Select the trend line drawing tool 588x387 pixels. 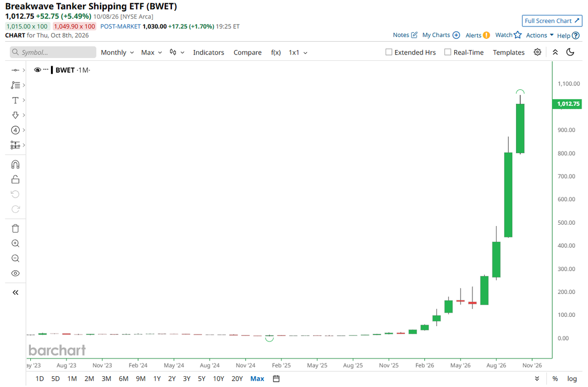coord(15,70)
